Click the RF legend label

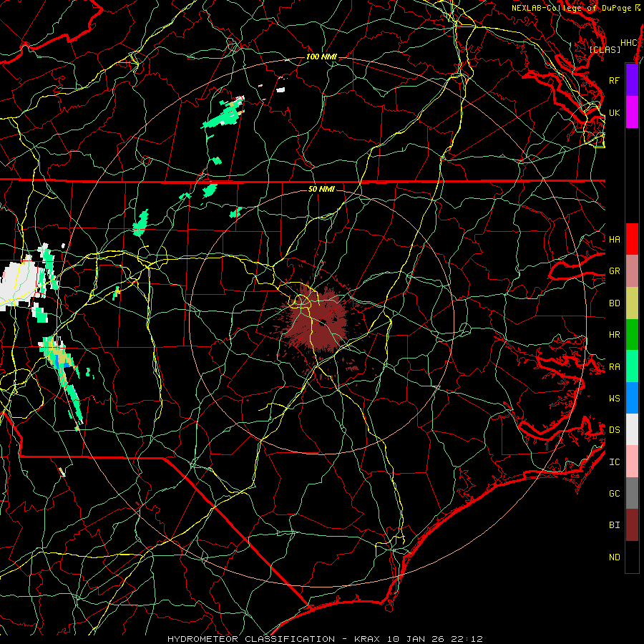click(615, 80)
